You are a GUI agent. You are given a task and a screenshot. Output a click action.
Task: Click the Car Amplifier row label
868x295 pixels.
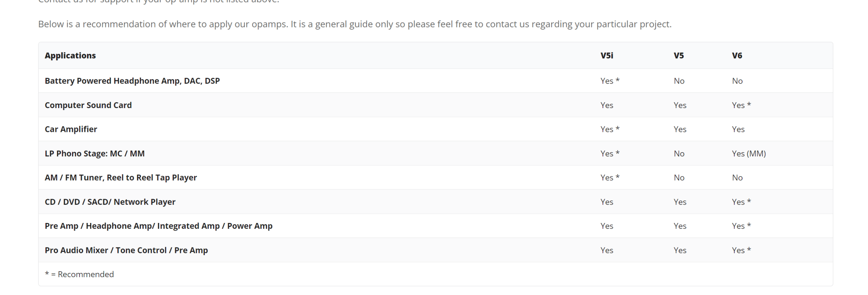click(71, 129)
